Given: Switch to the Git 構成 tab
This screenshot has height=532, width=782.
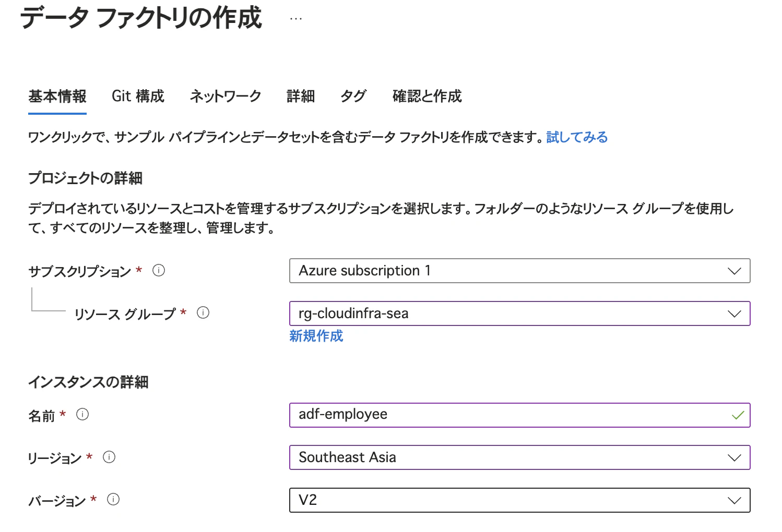Looking at the screenshot, I should 138,96.
